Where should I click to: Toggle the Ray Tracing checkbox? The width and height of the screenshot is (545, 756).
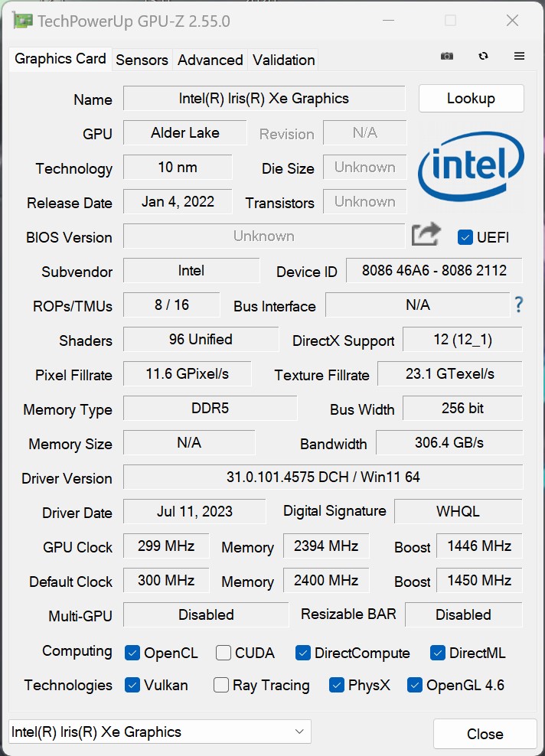221,685
